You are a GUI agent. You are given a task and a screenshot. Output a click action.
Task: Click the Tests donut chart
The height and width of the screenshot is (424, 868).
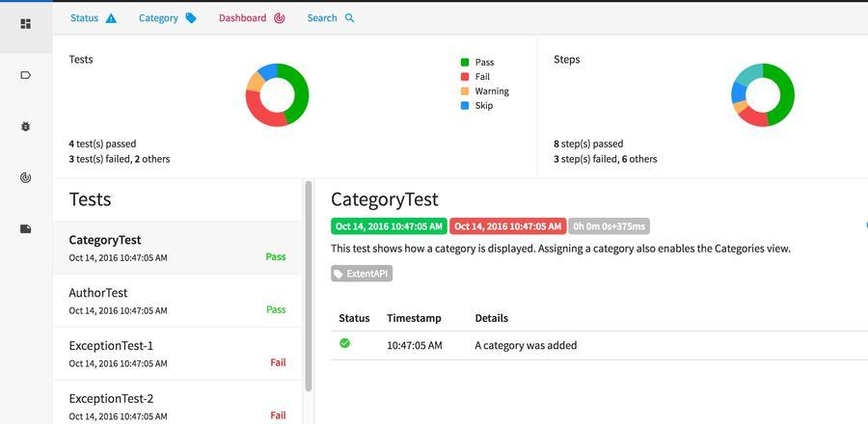point(278,95)
